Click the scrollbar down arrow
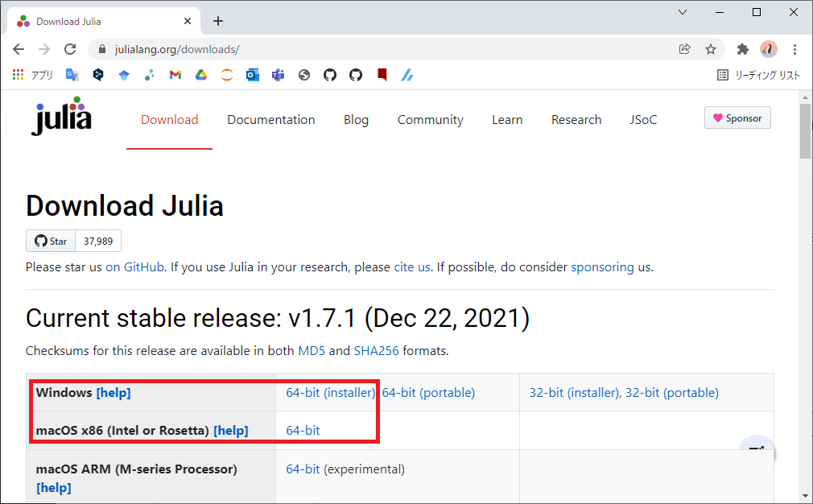Screen dimensions: 813x504 tap(805, 496)
